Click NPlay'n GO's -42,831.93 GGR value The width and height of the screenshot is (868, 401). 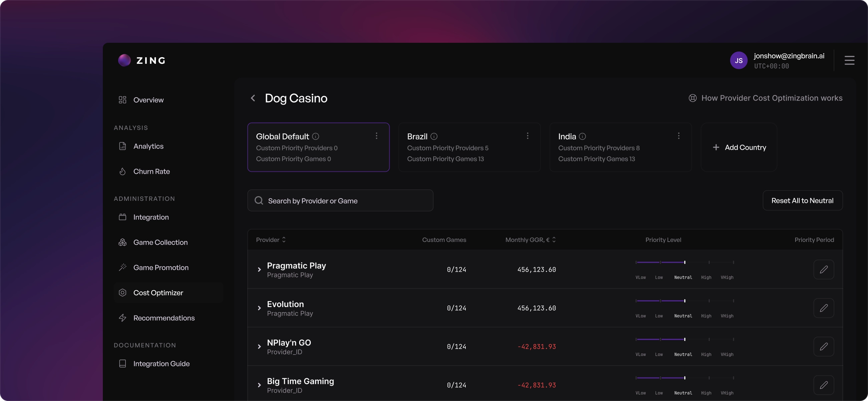536,347
